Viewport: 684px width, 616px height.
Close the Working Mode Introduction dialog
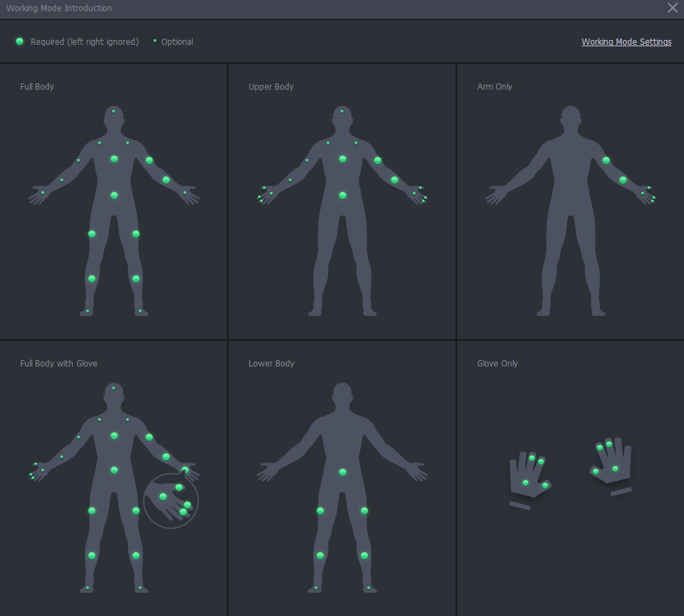671,8
